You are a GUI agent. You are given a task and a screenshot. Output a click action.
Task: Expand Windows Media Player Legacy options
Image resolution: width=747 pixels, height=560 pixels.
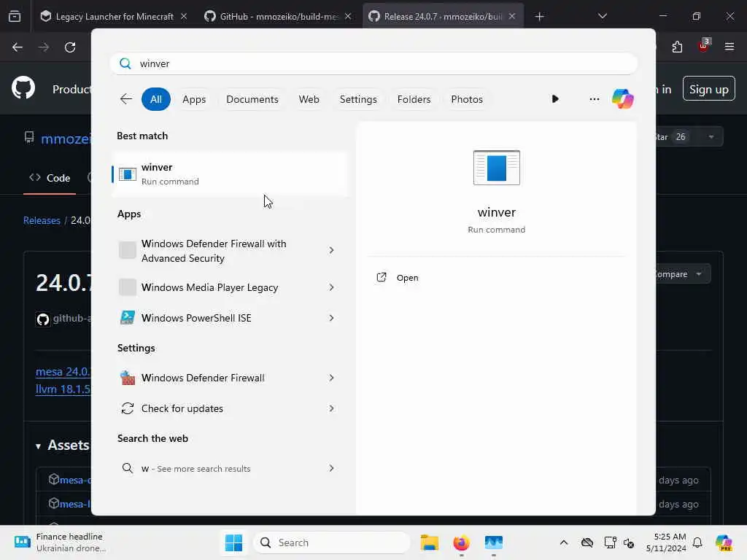(x=332, y=287)
